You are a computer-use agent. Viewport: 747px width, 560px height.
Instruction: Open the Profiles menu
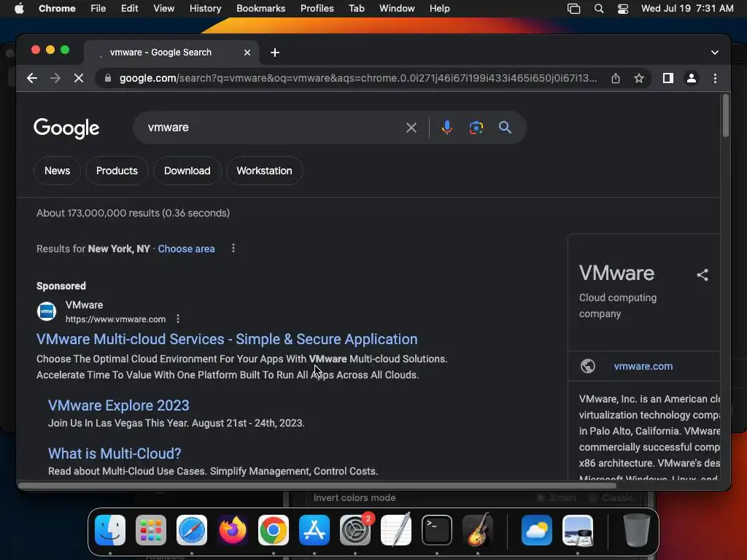(x=317, y=8)
